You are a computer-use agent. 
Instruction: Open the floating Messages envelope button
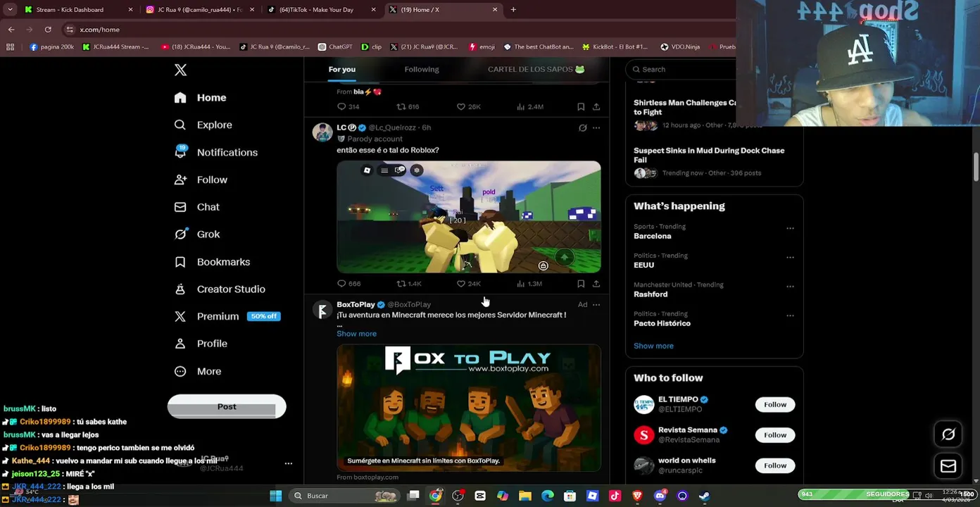click(x=948, y=465)
